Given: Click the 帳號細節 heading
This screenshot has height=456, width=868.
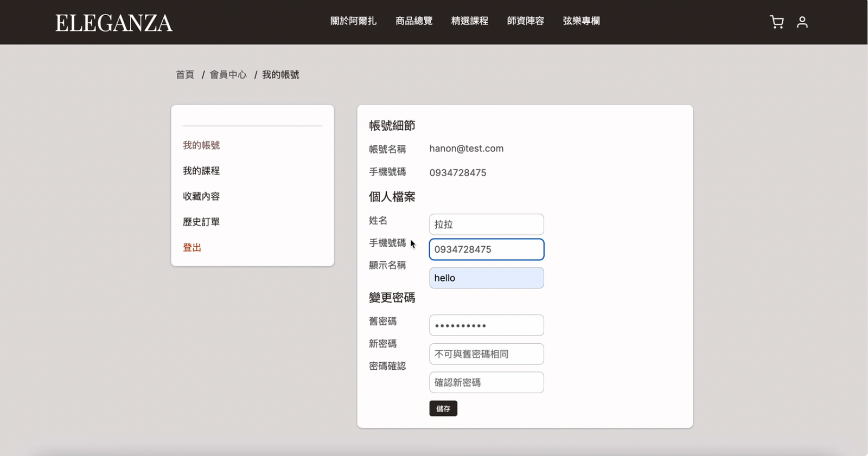Looking at the screenshot, I should point(392,126).
